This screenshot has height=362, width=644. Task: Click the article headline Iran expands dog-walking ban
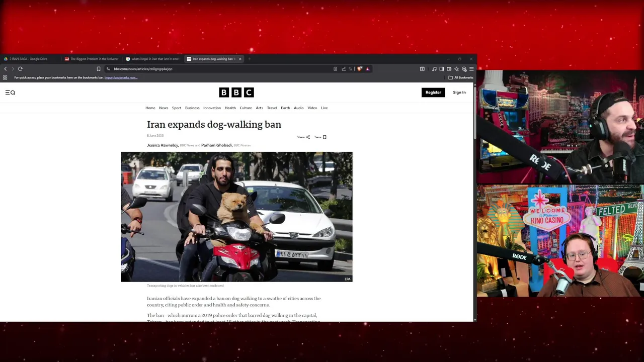[x=214, y=124]
